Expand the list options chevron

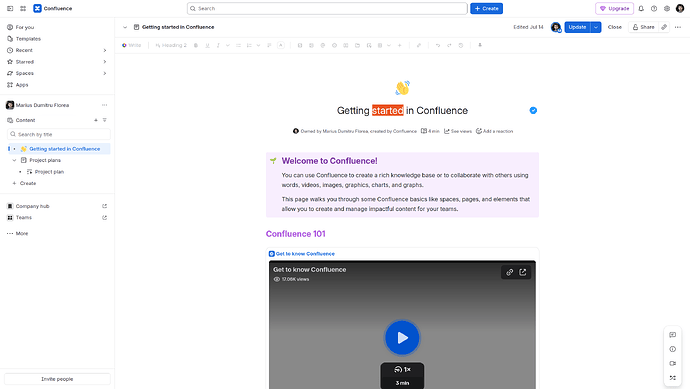[258, 45]
